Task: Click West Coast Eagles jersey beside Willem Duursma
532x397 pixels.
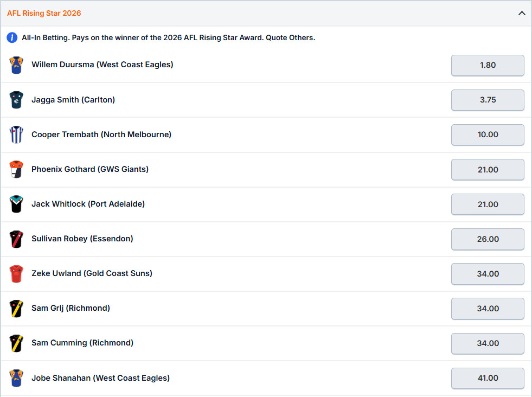Action: [16, 65]
